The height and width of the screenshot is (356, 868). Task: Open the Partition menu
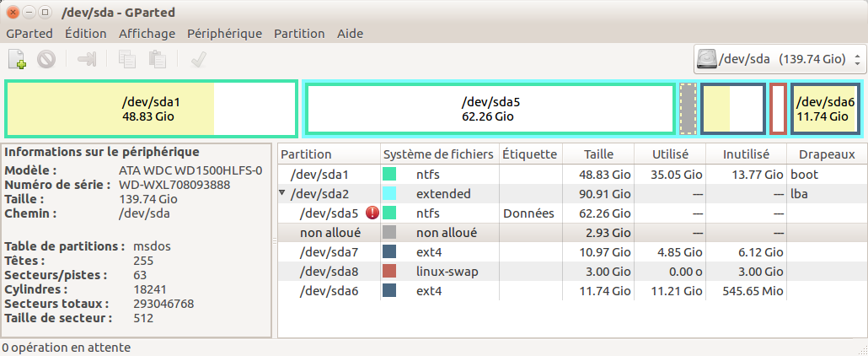[x=299, y=34]
